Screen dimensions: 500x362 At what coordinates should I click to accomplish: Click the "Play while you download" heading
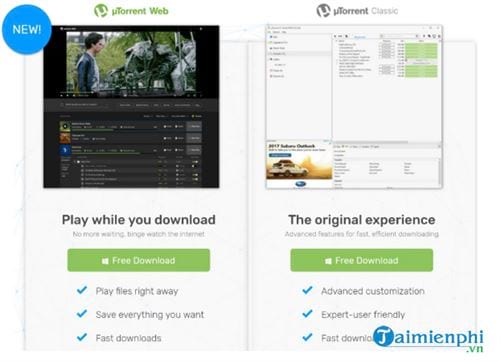(x=139, y=220)
